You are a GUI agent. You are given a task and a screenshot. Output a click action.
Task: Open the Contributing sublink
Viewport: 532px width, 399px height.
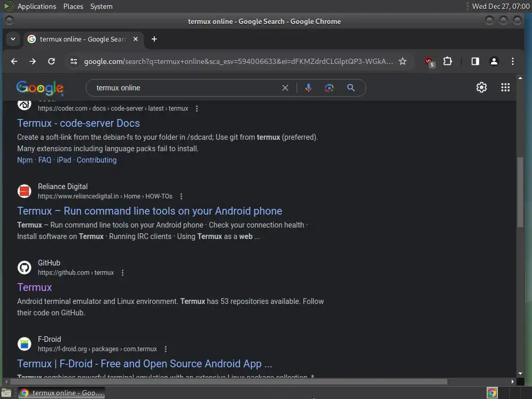coord(96,160)
